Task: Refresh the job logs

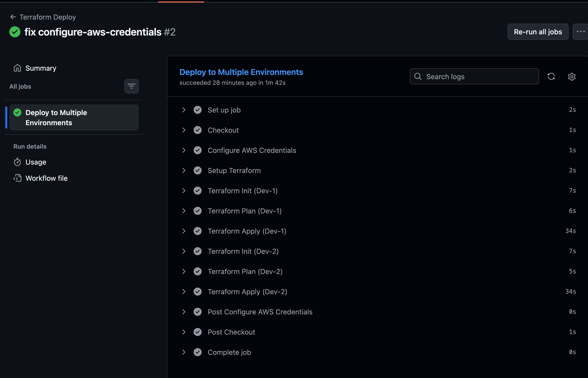Action: click(x=551, y=77)
